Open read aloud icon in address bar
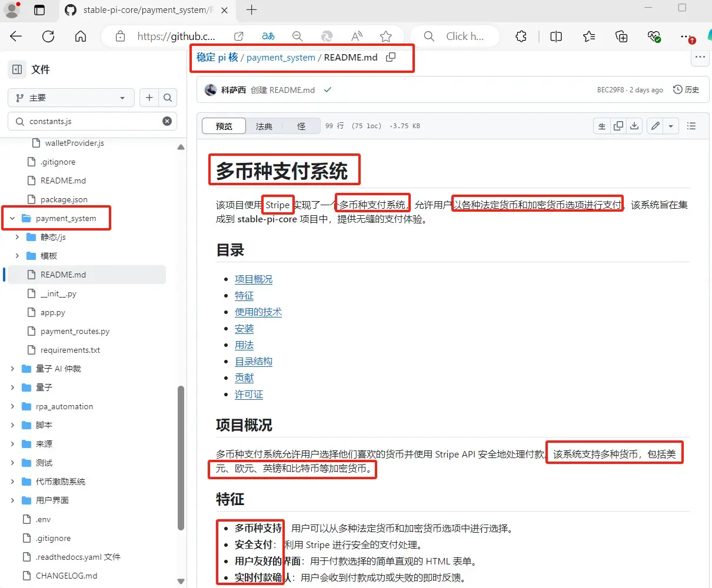The image size is (712, 588). pos(357,36)
